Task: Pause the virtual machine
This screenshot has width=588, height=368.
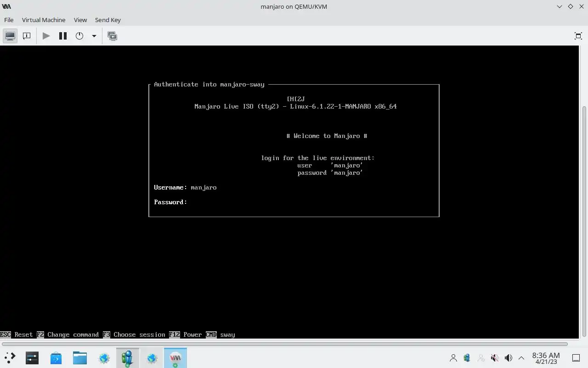Action: point(63,36)
